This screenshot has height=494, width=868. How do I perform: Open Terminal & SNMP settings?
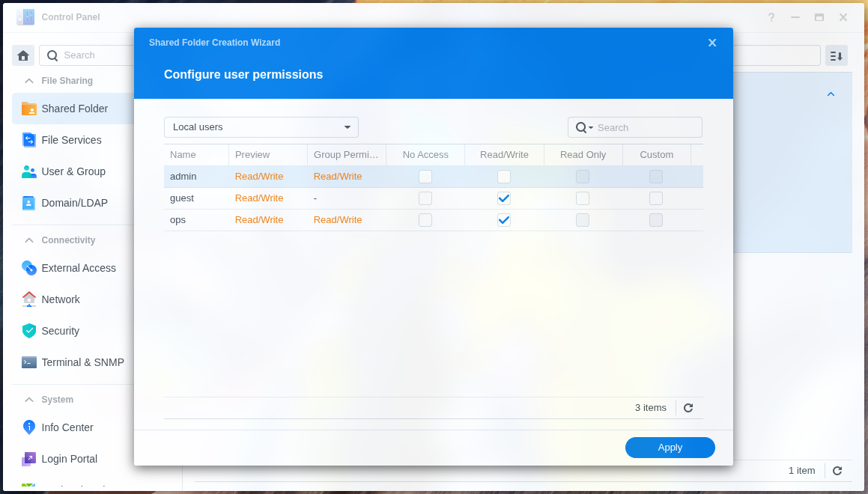[x=73, y=362]
